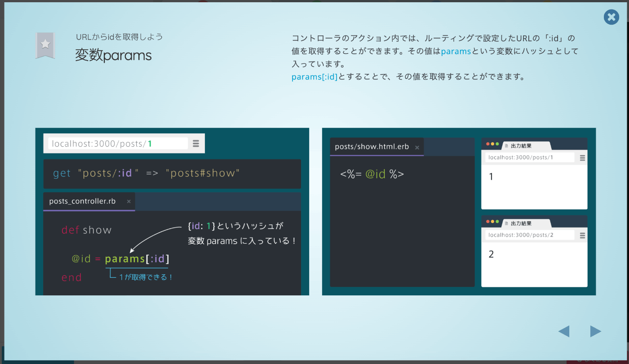Click blue params[:id] in the description paragraph

point(314,77)
